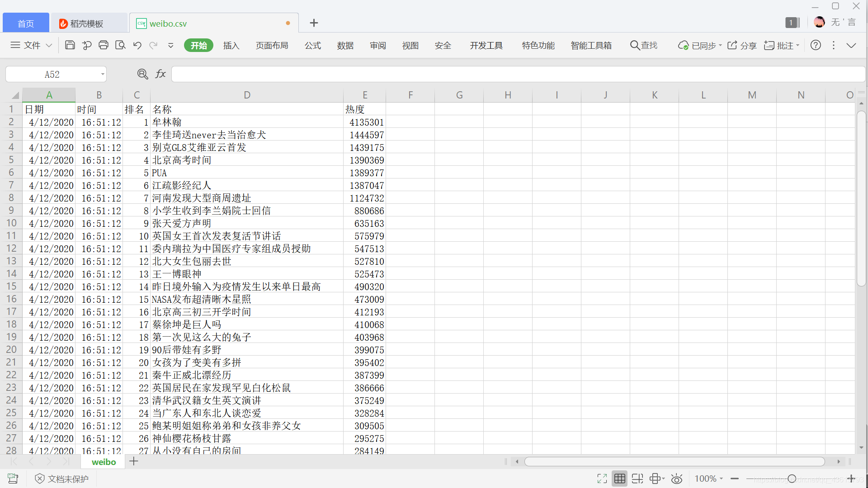Add a new document tab
868x488 pixels.
coord(314,23)
